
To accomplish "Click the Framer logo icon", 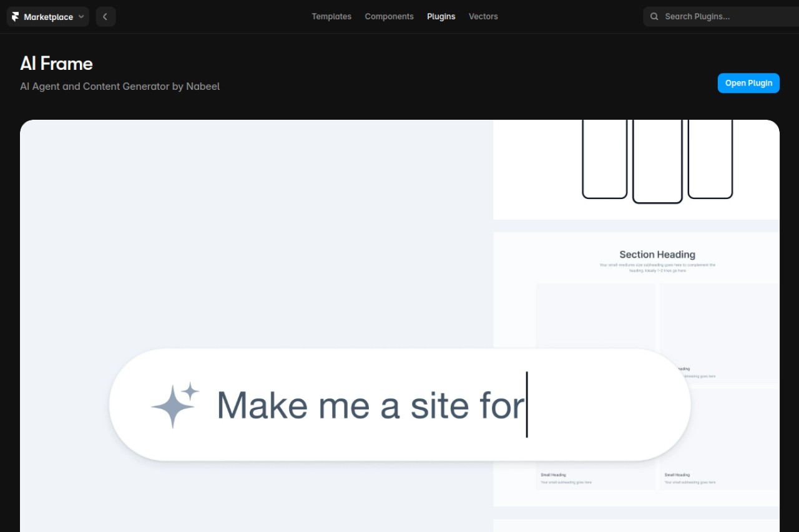I will coord(16,17).
